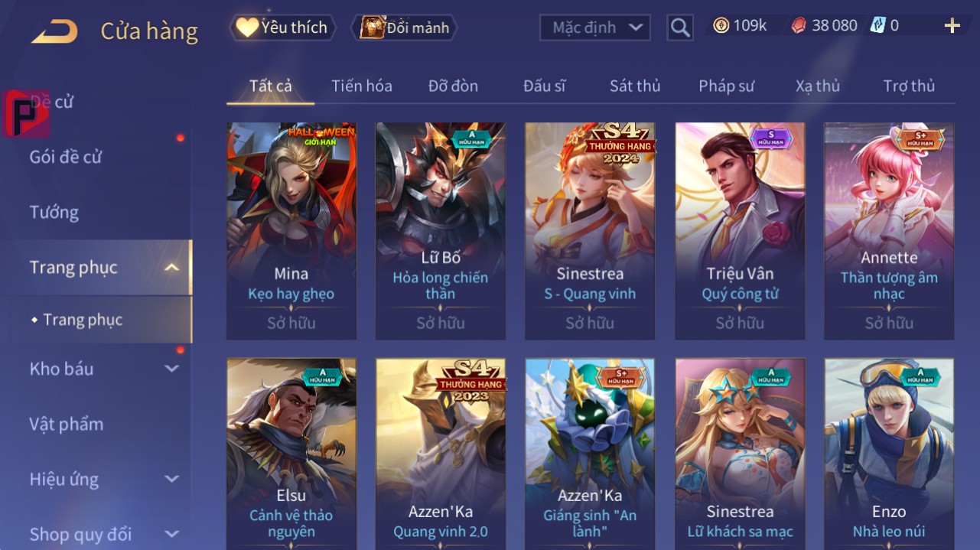Screen dimensions: 980x550
Task: Tap the back arrow icon
Action: (54, 31)
